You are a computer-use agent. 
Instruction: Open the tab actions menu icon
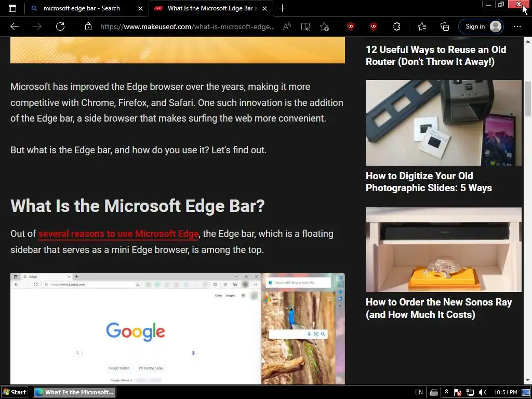point(12,8)
